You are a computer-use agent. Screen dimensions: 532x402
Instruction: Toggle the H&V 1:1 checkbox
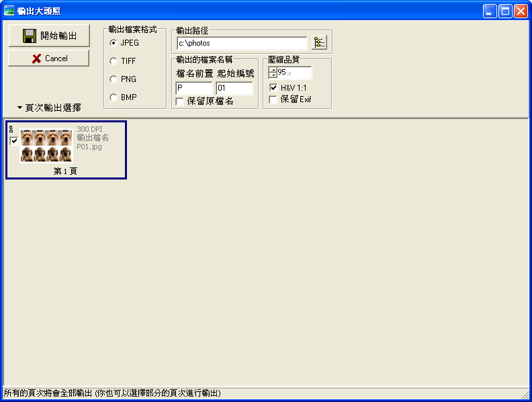coord(273,88)
